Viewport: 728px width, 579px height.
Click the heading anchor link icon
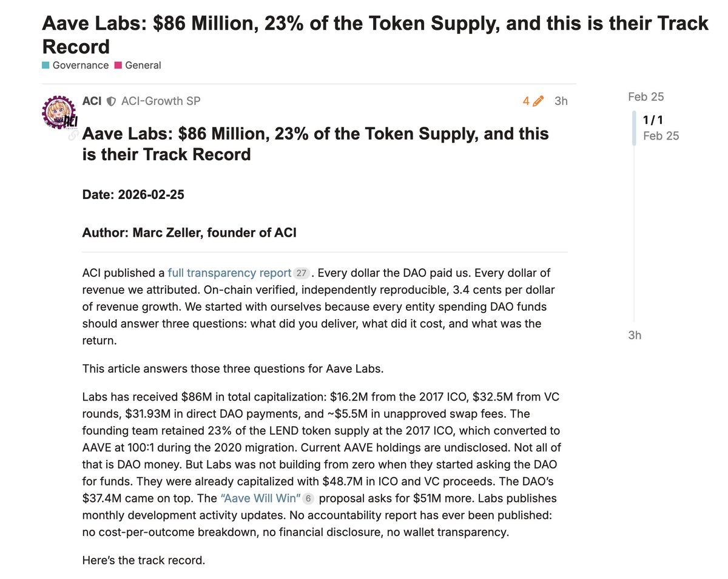point(73,136)
